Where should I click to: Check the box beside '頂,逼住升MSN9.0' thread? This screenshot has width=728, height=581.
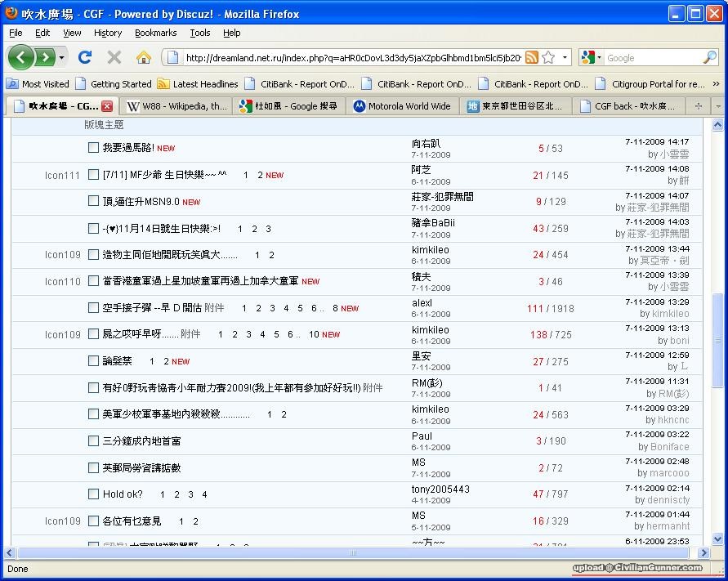(93, 201)
